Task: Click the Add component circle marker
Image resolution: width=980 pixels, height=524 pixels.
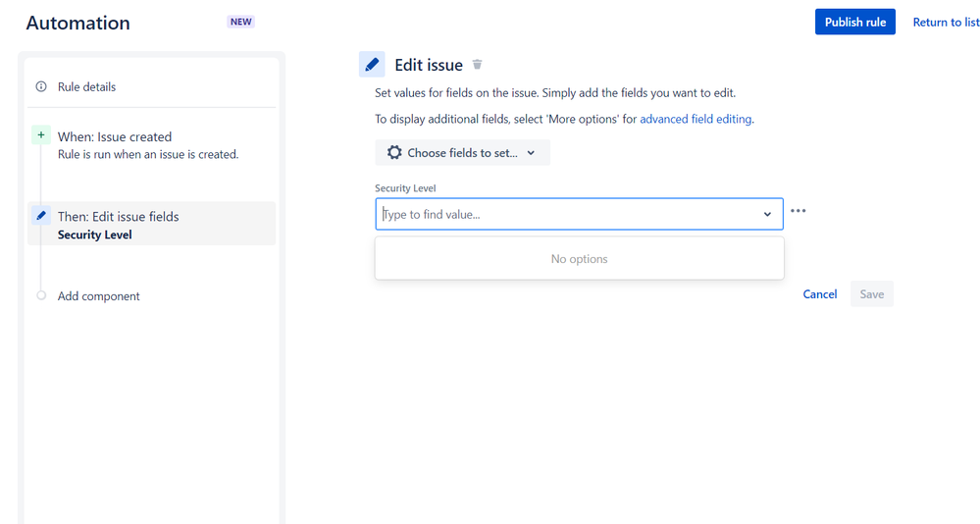Action: [41, 295]
